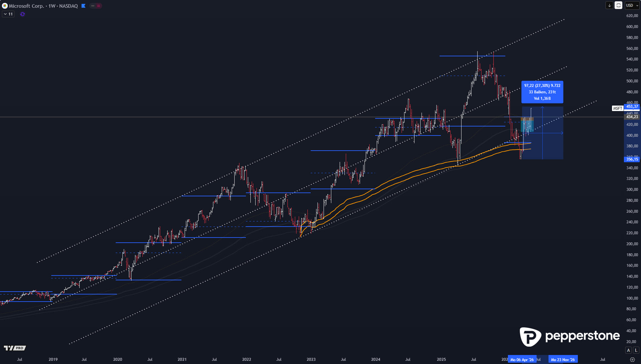
Task: Toggle log scale with the L button
Action: (x=636, y=350)
